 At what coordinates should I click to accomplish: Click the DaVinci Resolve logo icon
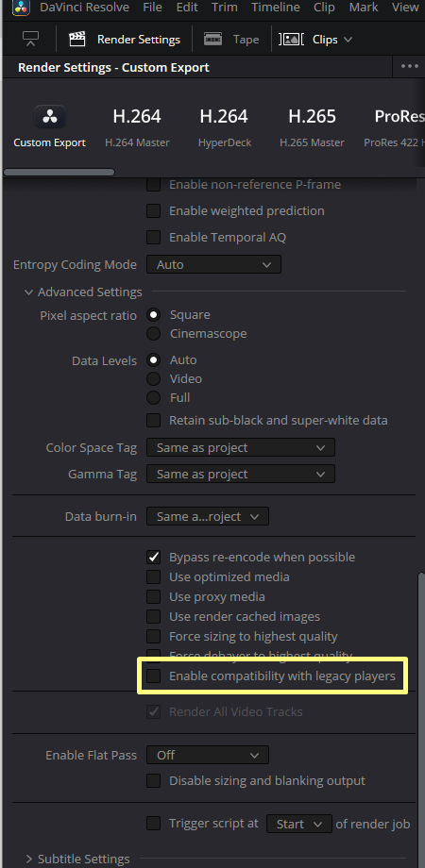21,8
